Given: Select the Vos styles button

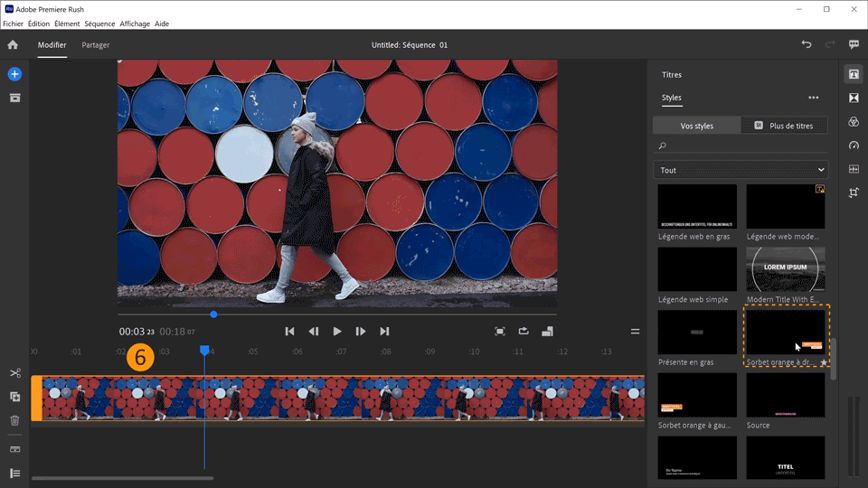Looking at the screenshot, I should tap(696, 126).
